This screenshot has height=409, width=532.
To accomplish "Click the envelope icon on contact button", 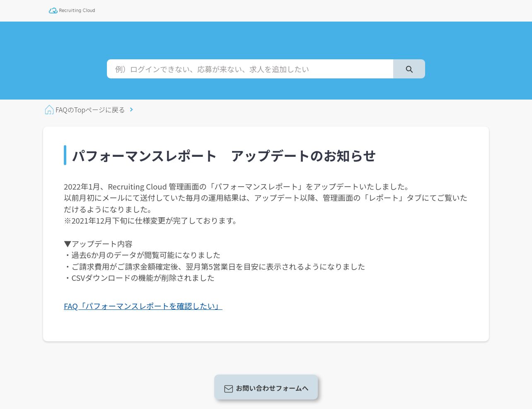I will (229, 389).
